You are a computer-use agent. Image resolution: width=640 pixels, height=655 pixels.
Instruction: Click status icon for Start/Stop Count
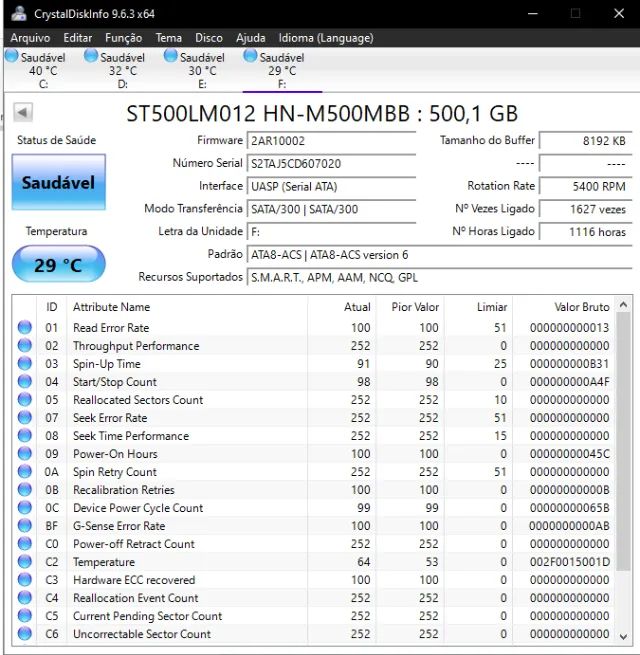pyautogui.click(x=25, y=381)
